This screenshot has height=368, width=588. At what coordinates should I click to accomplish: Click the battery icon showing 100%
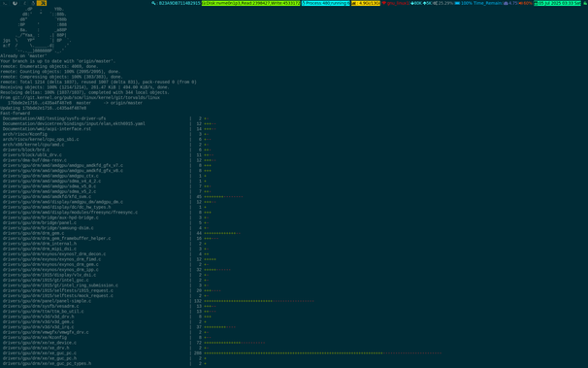[x=458, y=3]
